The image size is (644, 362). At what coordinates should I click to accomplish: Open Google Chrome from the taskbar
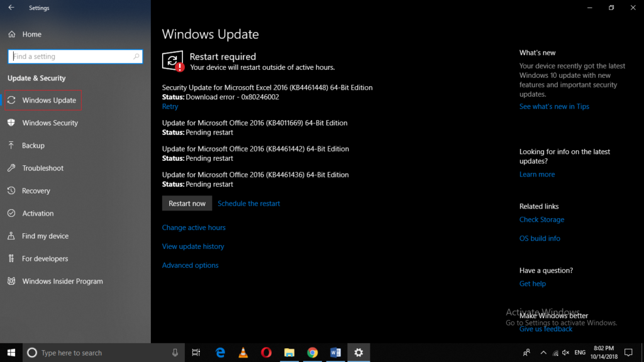tap(312, 353)
